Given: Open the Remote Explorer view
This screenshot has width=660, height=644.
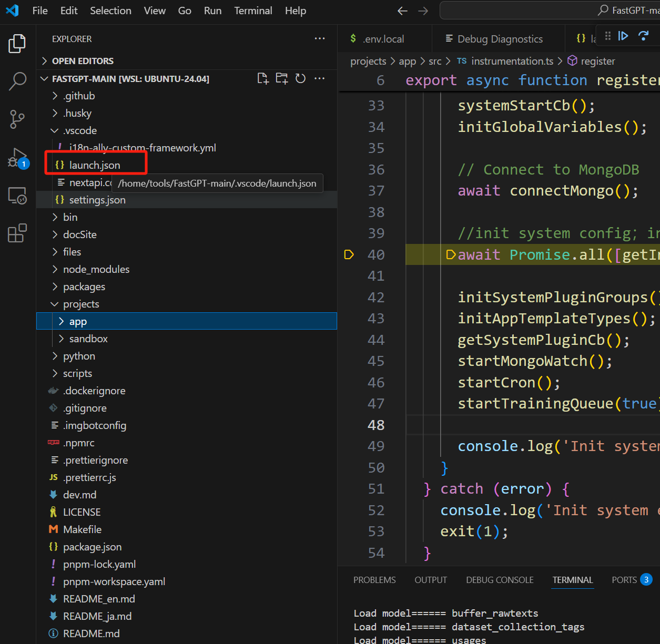Looking at the screenshot, I should tap(17, 195).
